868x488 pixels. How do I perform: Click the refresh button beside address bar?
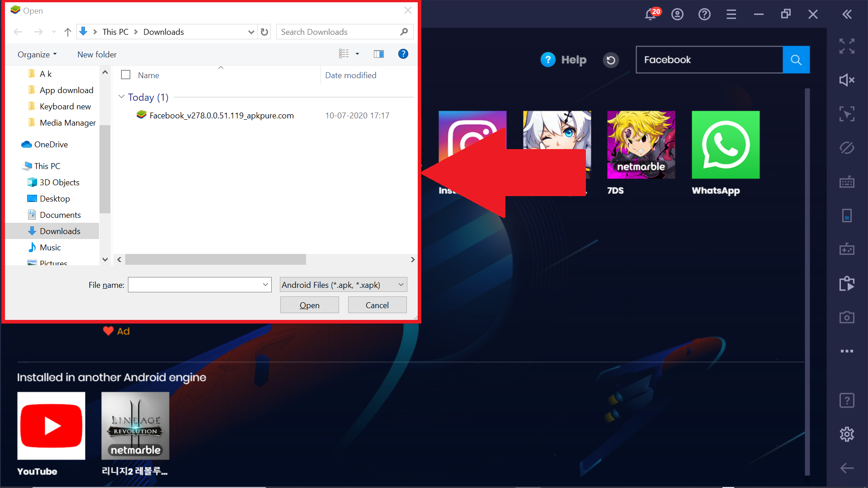(264, 32)
